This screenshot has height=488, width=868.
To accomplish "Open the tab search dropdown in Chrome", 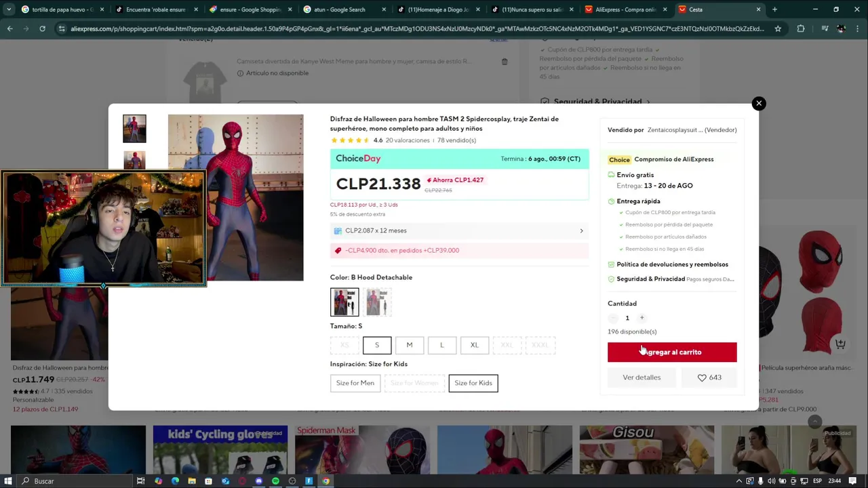I will click(x=8, y=9).
